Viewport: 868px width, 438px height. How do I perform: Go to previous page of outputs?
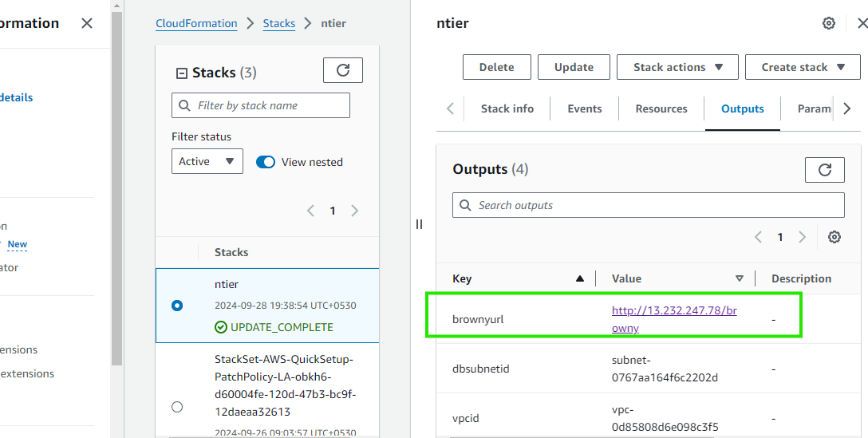[x=759, y=237]
